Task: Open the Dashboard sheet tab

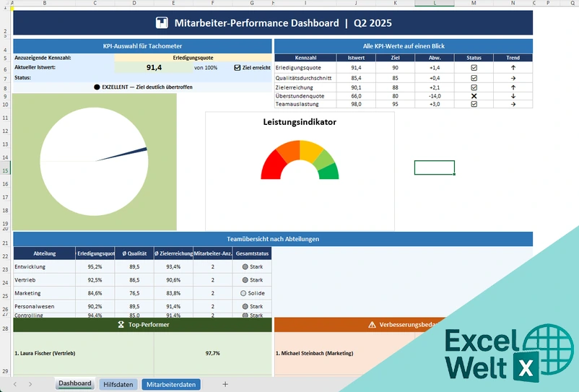Action: point(75,383)
